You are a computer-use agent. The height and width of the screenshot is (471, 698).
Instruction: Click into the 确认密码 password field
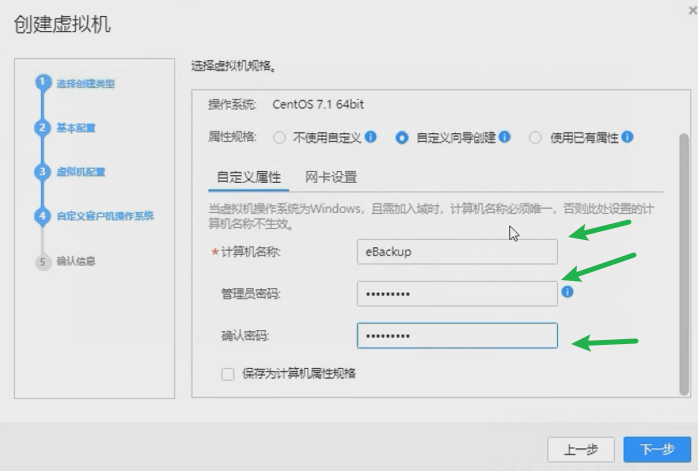[x=456, y=335]
